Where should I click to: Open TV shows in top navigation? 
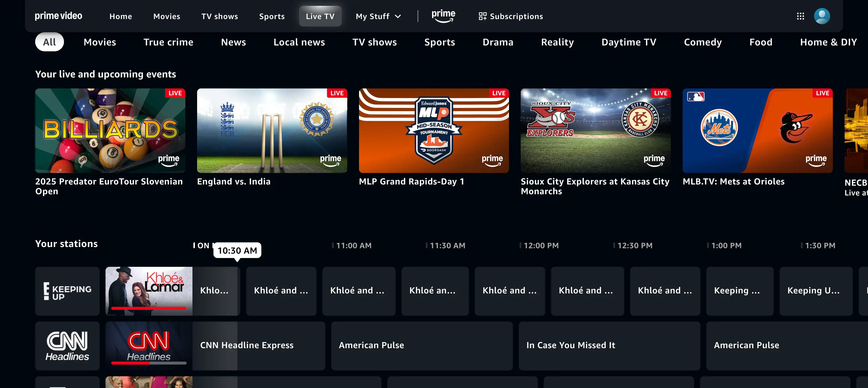[x=220, y=16]
